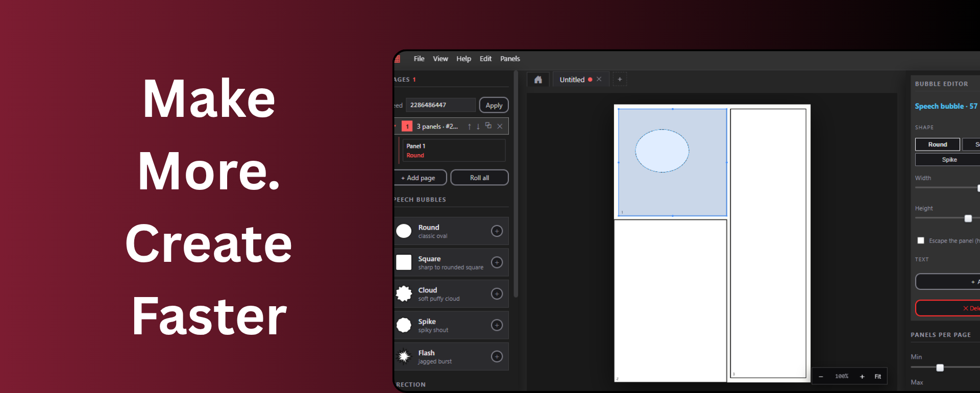Close the Untitled document tab

point(599,79)
